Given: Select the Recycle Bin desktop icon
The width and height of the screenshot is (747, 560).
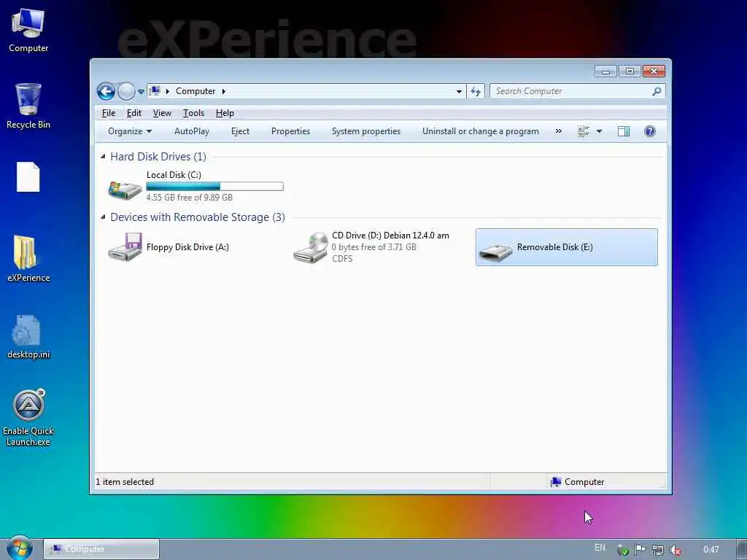Looking at the screenshot, I should (x=28, y=106).
